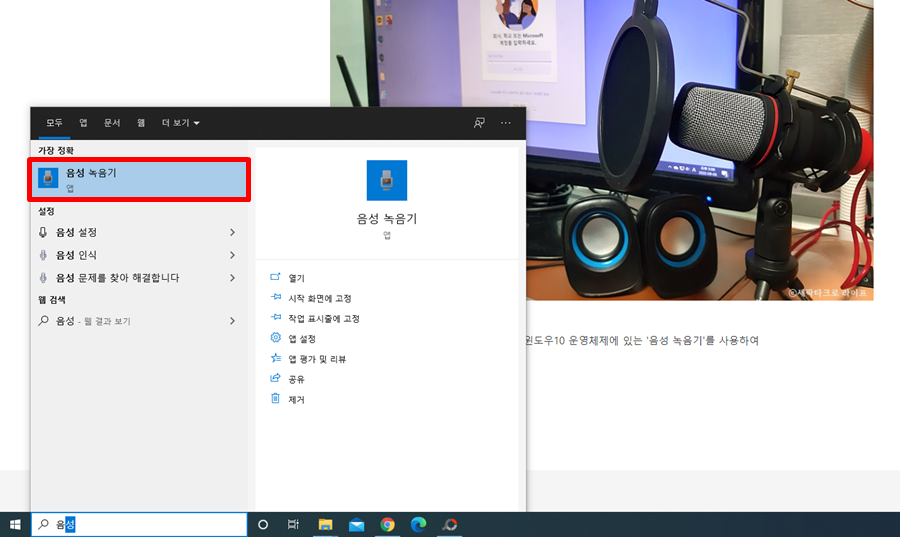900x537 pixels.
Task: Click the last red circular taskbar app icon
Action: coord(449,524)
